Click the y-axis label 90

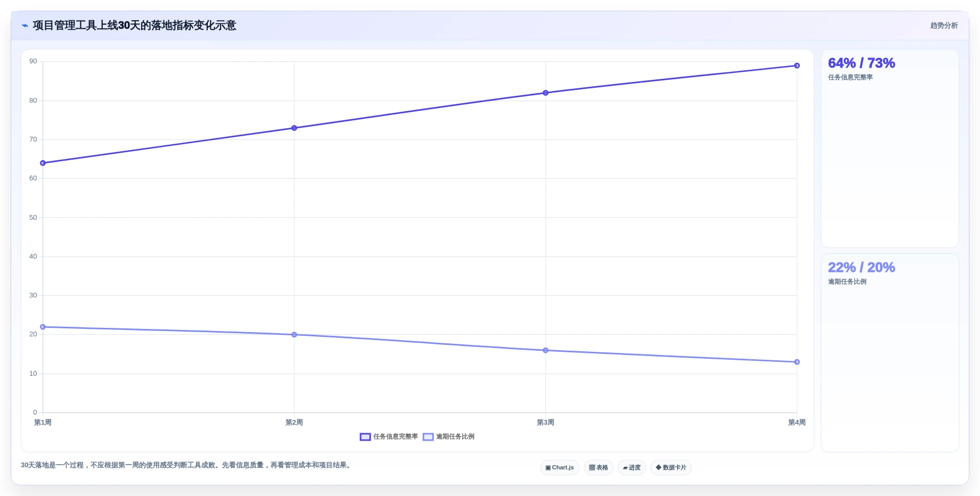(x=33, y=61)
